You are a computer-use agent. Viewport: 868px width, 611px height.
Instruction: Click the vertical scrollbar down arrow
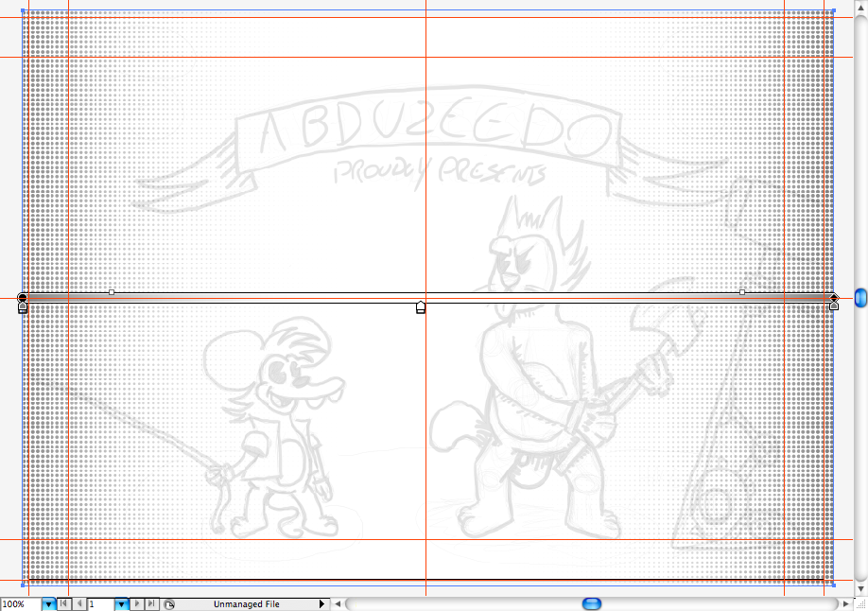click(x=860, y=588)
